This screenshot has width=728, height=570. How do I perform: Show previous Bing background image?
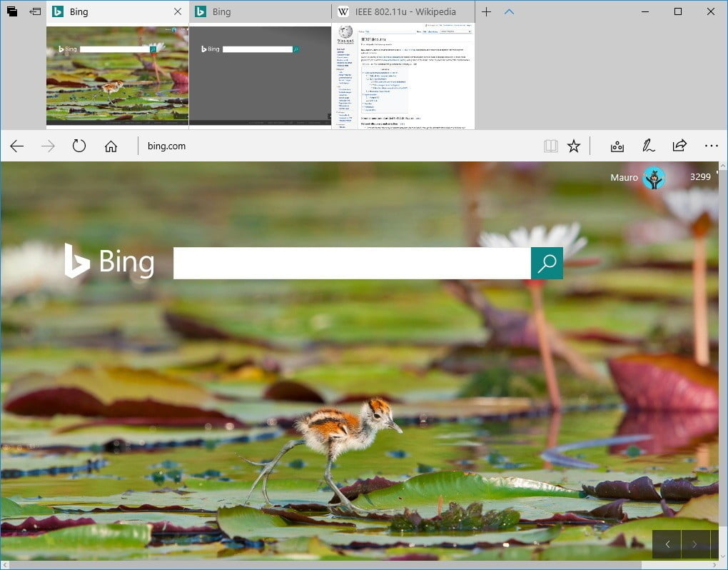[x=667, y=544]
